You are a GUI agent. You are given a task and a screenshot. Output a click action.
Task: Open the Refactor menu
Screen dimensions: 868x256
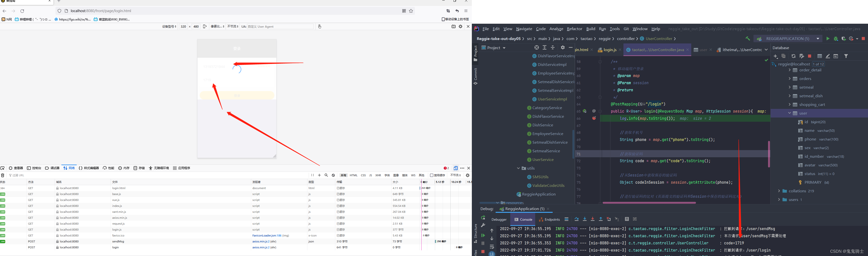(574, 29)
